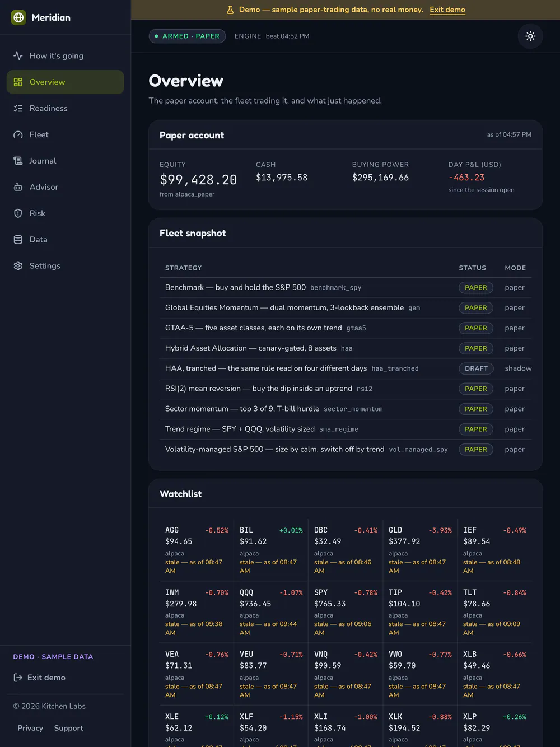Select the RSI(2) mean reversion strategy
This screenshot has height=747, width=560.
[346, 389]
